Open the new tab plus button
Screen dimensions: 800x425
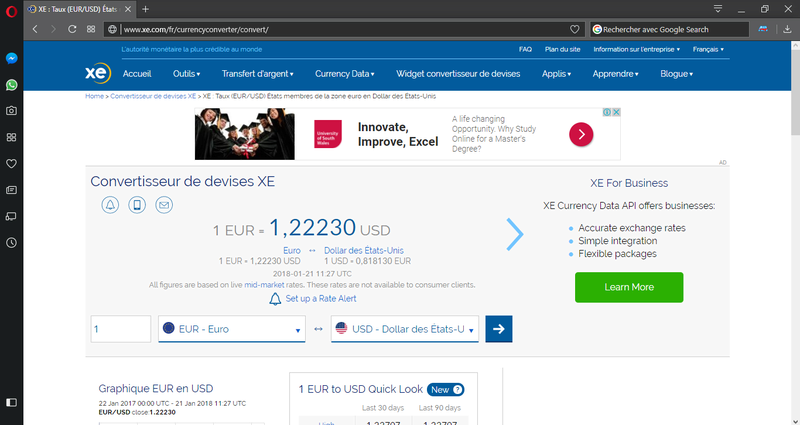coord(145,9)
